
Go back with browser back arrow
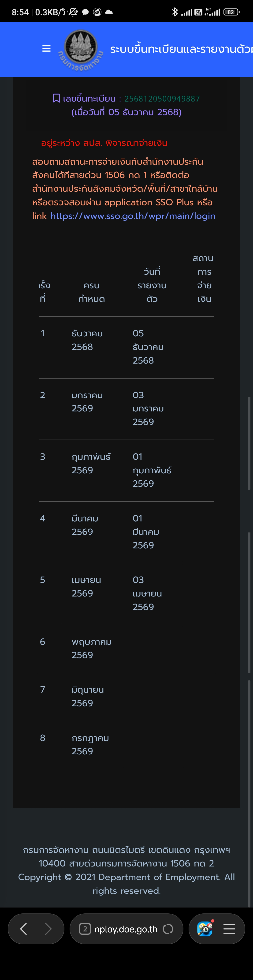click(x=24, y=929)
